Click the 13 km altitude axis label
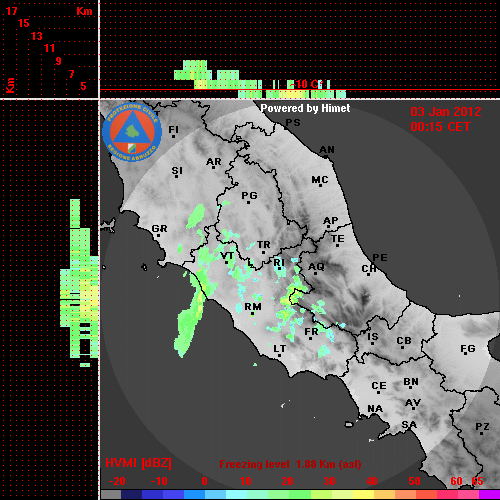 pyautogui.click(x=37, y=36)
